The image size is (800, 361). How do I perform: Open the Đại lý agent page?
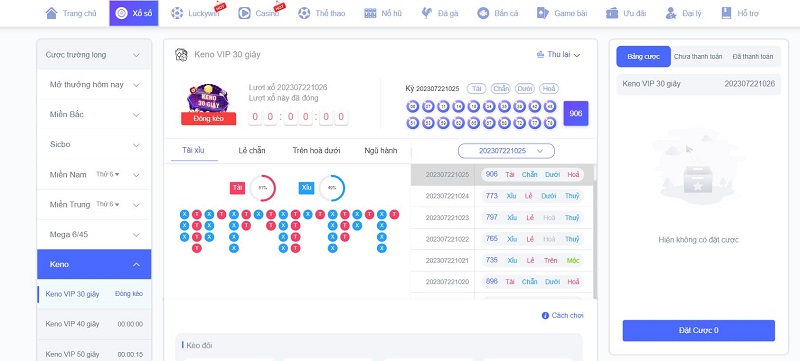click(x=683, y=13)
